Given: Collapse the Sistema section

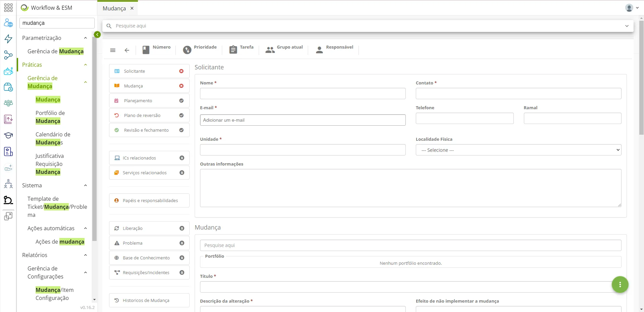Looking at the screenshot, I should pos(86,185).
